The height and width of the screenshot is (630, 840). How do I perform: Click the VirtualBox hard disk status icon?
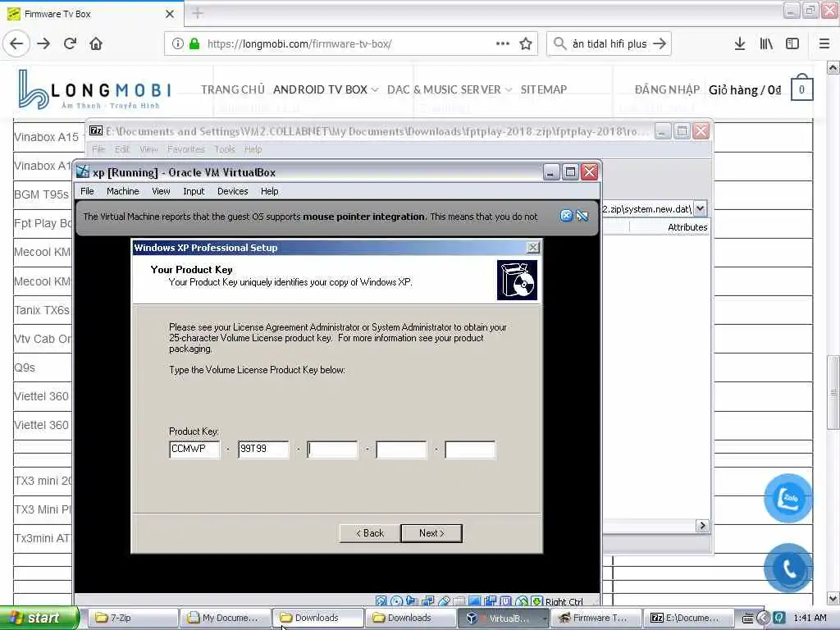(381, 601)
